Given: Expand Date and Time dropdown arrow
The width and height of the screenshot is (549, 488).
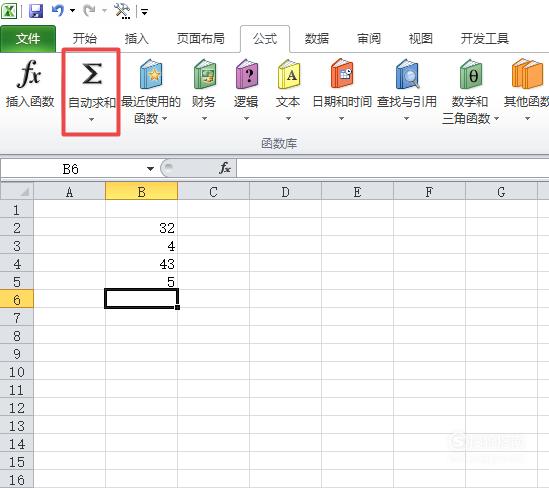Looking at the screenshot, I should point(341,119).
